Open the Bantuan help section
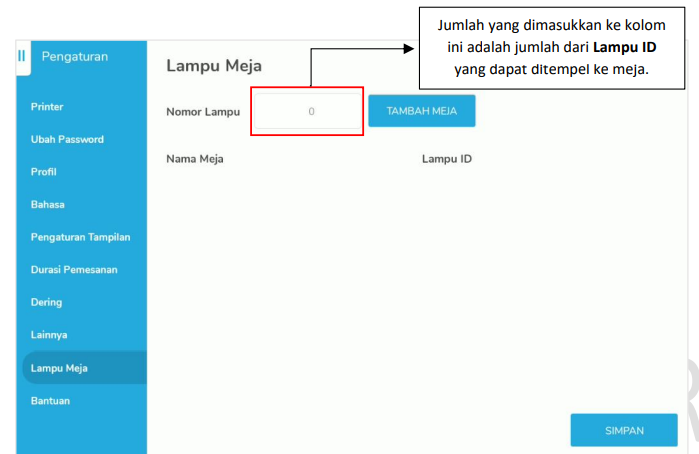Image resolution: width=699 pixels, height=454 pixels. [50, 400]
